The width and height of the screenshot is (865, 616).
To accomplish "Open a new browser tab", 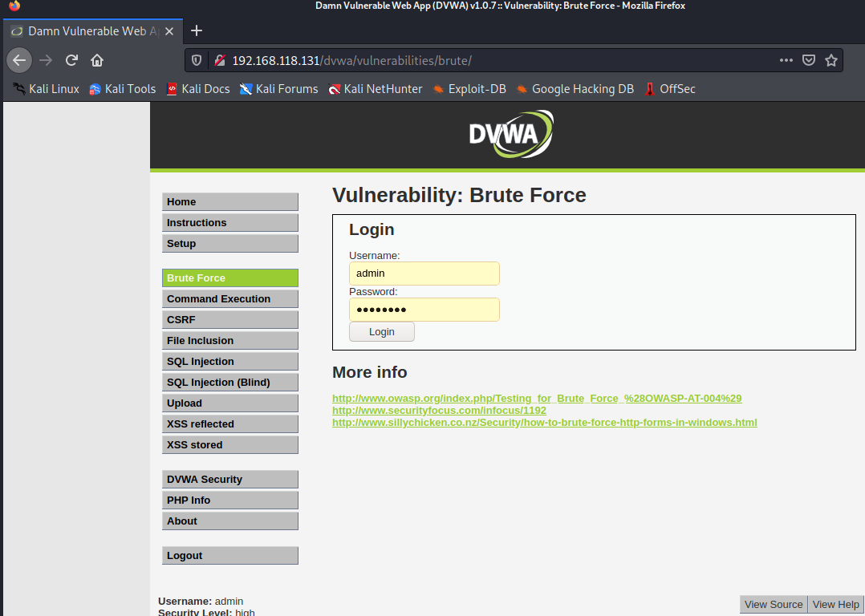I will click(x=197, y=31).
